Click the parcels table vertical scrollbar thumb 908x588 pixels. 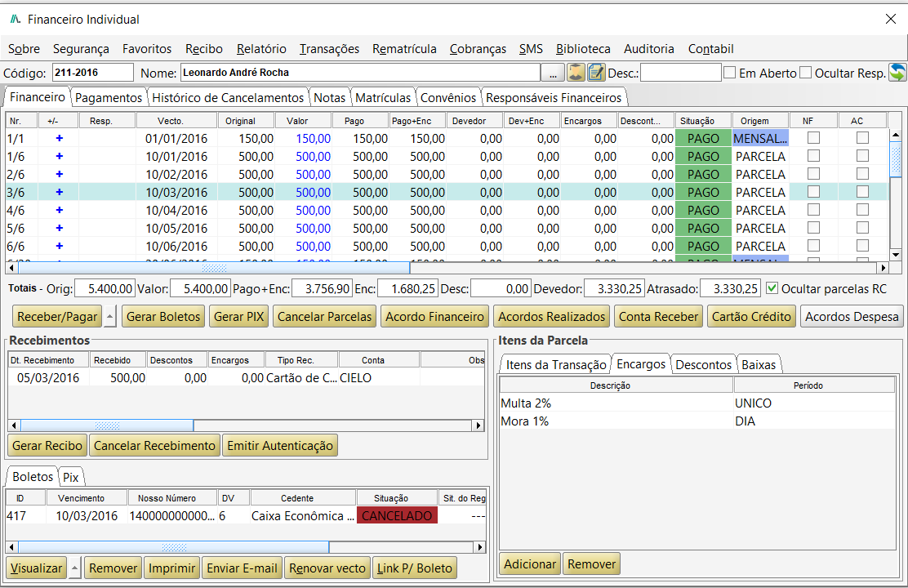895,158
